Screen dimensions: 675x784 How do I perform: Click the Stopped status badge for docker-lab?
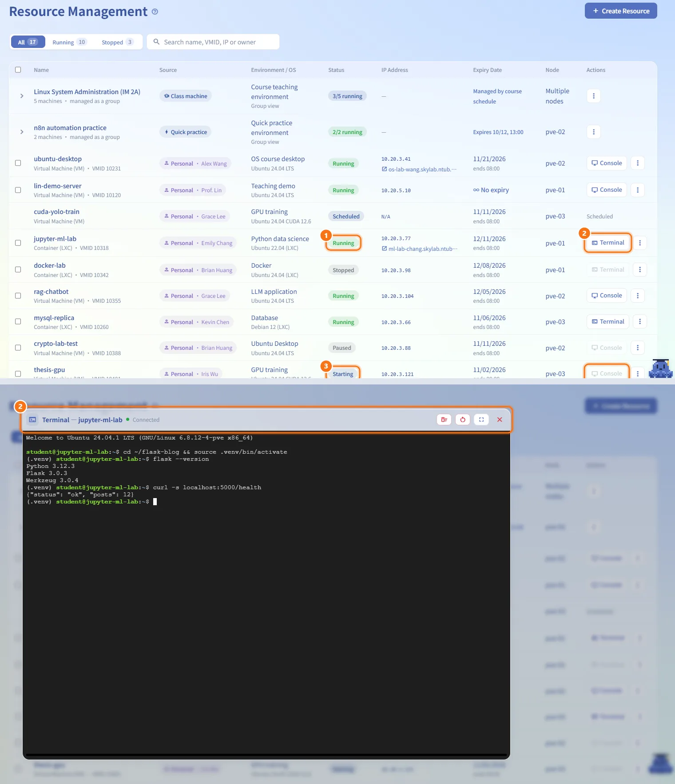click(x=343, y=270)
